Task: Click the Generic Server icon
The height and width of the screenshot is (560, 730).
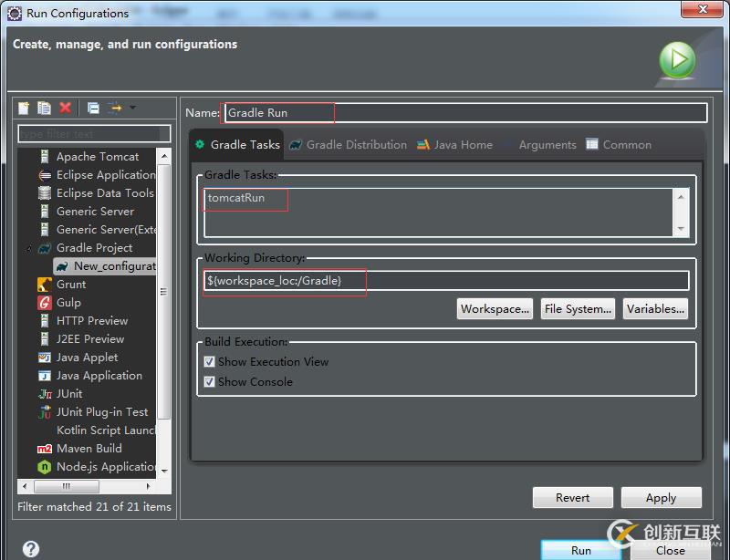Action: [x=45, y=212]
